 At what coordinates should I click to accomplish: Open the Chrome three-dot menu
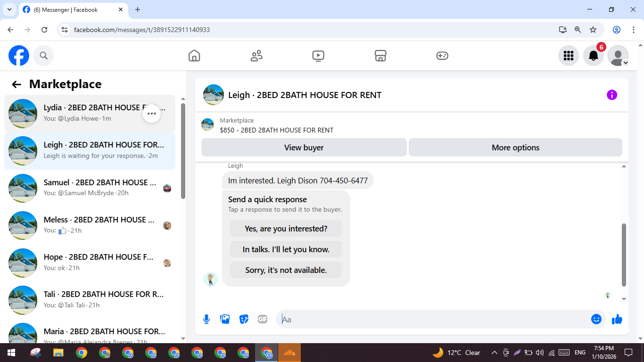tap(634, 30)
